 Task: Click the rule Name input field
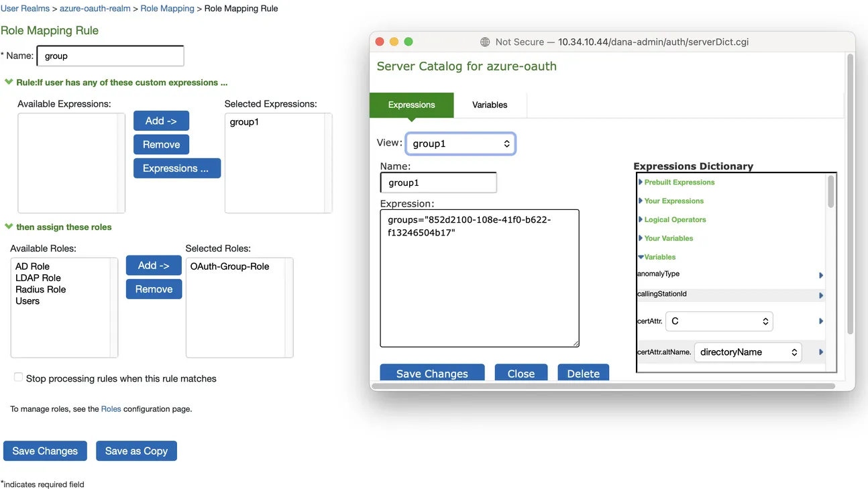click(x=110, y=56)
